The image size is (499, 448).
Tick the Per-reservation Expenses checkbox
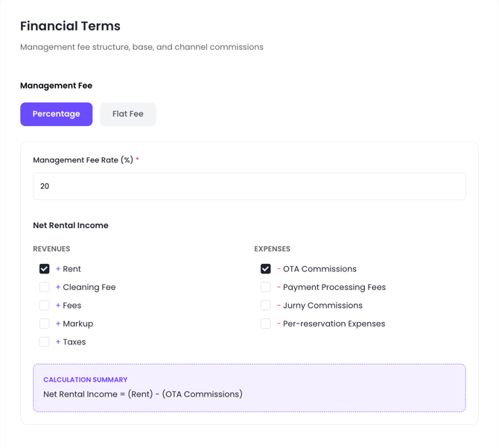tap(265, 324)
